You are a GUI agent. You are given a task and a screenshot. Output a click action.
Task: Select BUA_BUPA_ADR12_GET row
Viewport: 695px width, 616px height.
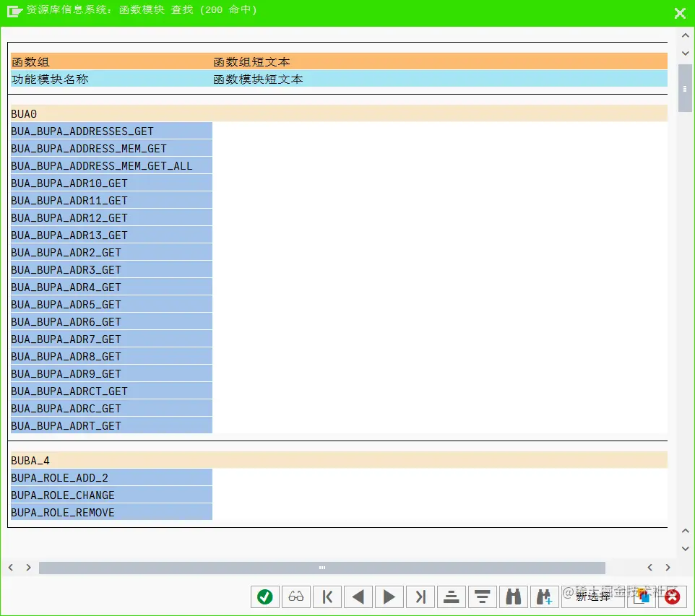pyautogui.click(x=111, y=217)
